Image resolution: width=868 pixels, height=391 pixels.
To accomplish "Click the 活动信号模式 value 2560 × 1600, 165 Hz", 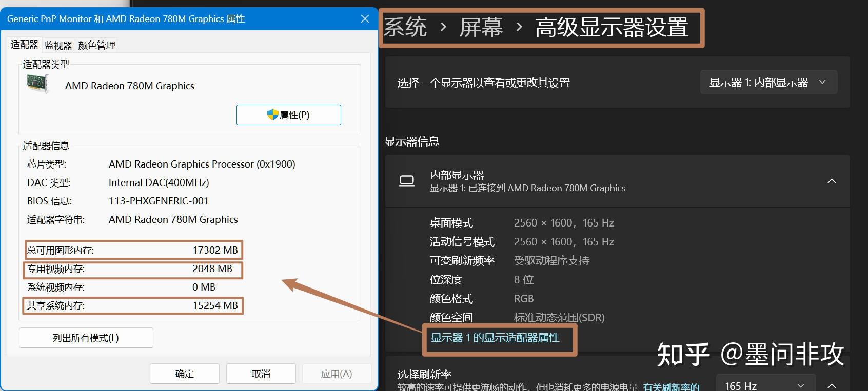I will pyautogui.click(x=564, y=242).
